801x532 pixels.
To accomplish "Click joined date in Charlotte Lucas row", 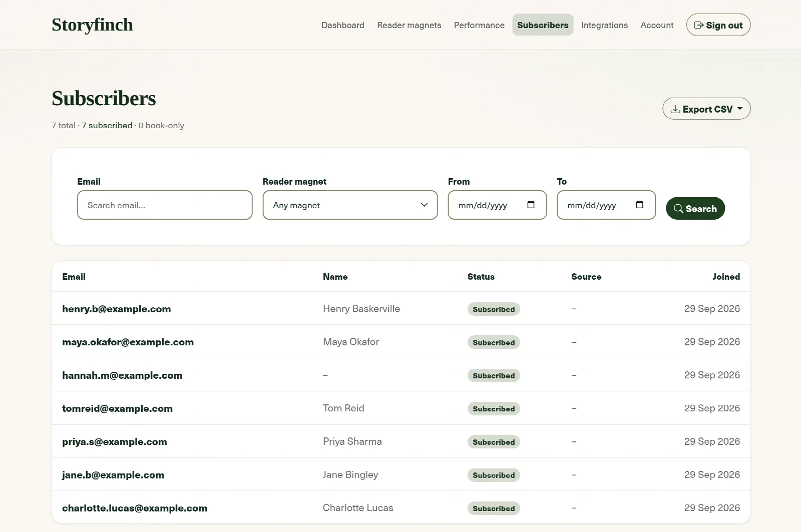I will click(712, 507).
